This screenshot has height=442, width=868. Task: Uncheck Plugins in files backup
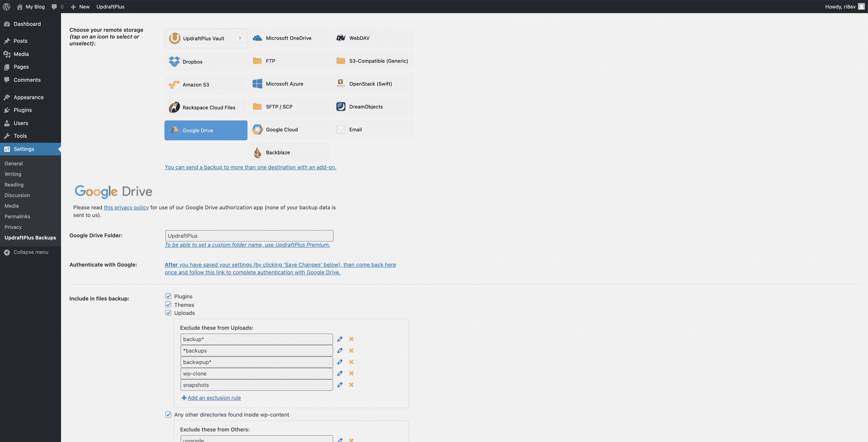point(168,296)
